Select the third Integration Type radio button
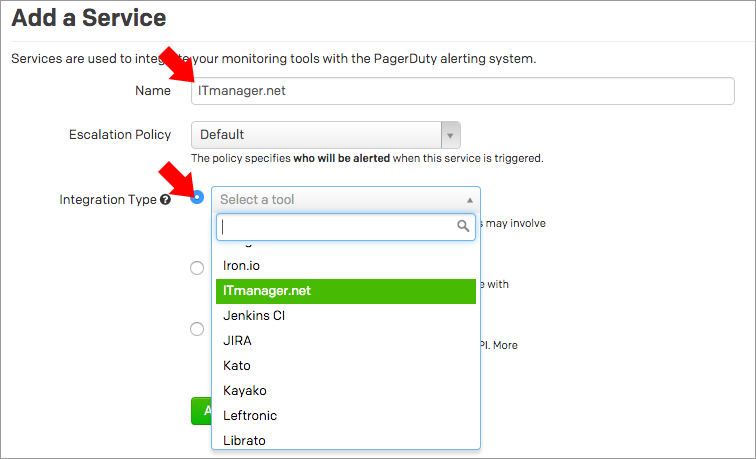This screenshot has width=756, height=459. pos(197,329)
